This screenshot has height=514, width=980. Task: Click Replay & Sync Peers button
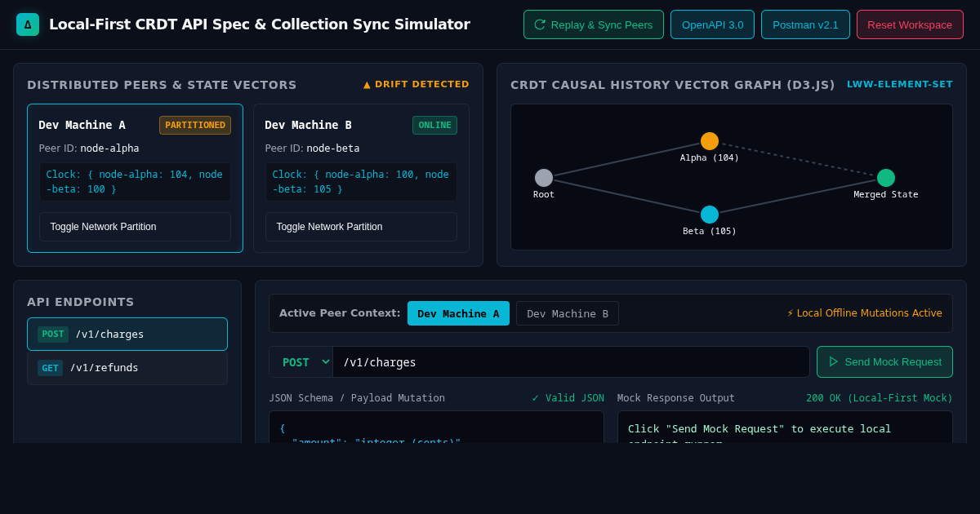tap(594, 24)
